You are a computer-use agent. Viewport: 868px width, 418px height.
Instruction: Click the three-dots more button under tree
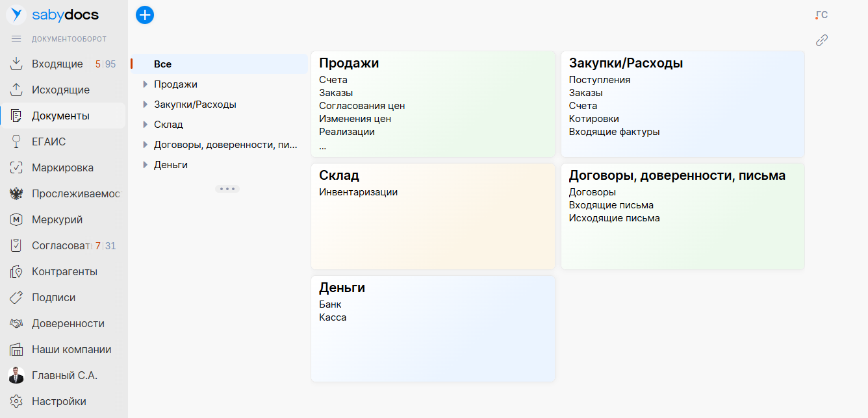click(227, 189)
